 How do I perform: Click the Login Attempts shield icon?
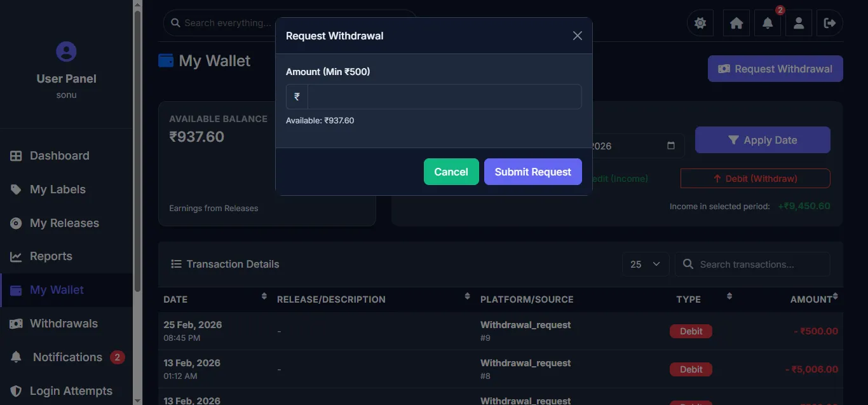coord(16,391)
